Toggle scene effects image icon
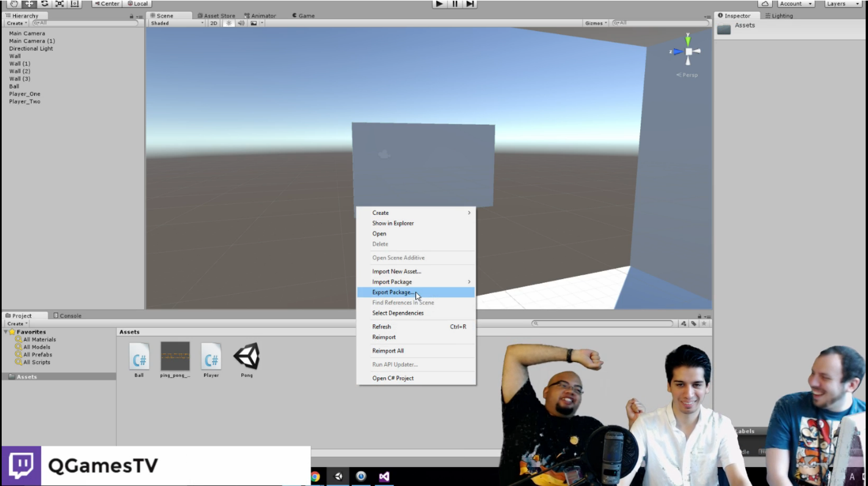 point(253,23)
